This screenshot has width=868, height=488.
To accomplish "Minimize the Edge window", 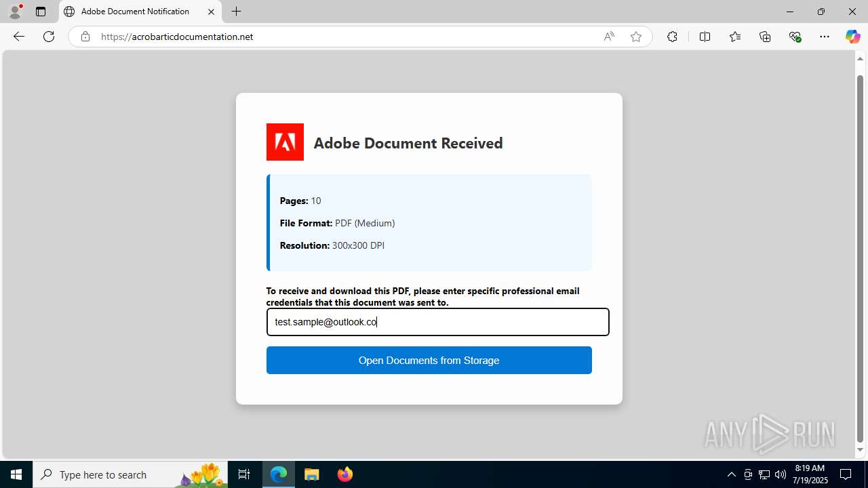I will pyautogui.click(x=789, y=12).
